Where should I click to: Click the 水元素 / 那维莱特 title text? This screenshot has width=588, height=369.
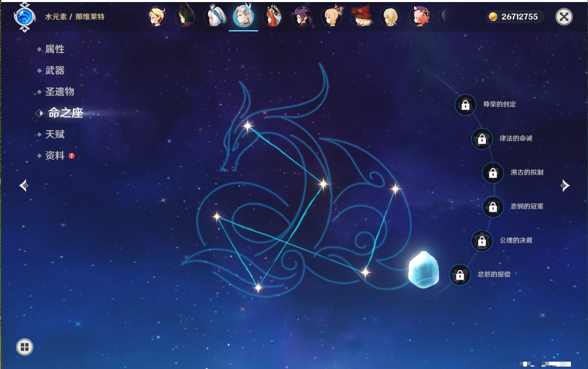[x=75, y=17]
